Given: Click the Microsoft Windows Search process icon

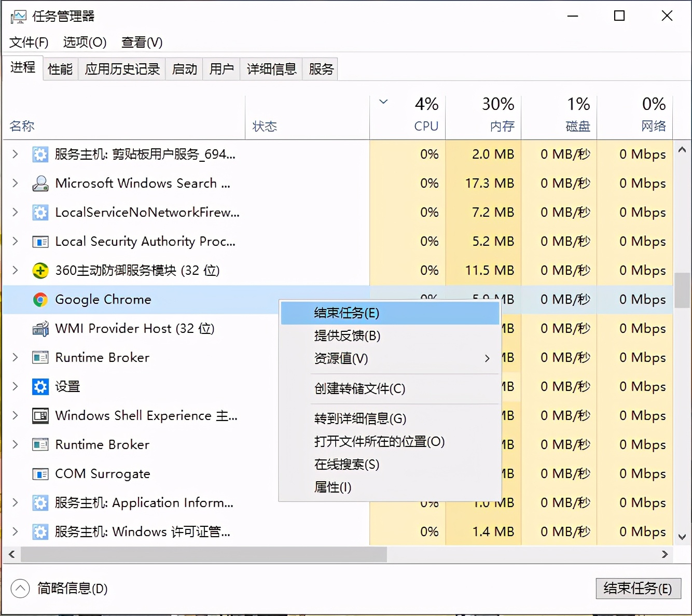Looking at the screenshot, I should (x=40, y=183).
